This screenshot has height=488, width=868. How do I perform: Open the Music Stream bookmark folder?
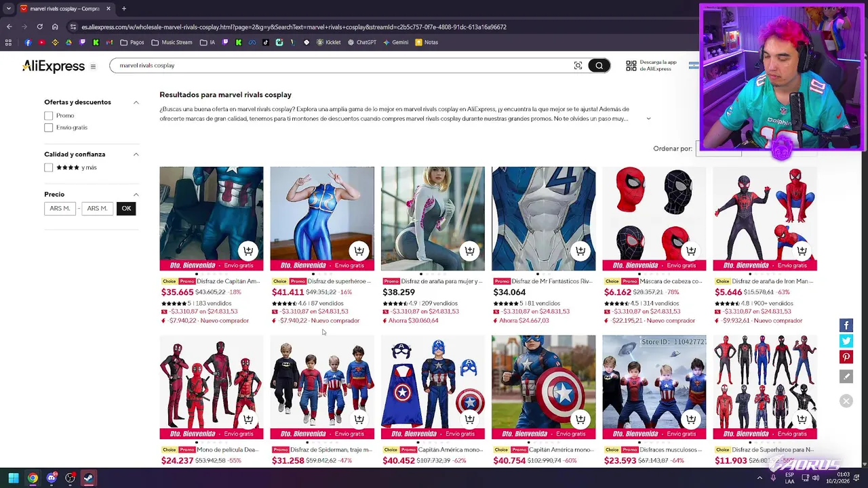point(172,42)
